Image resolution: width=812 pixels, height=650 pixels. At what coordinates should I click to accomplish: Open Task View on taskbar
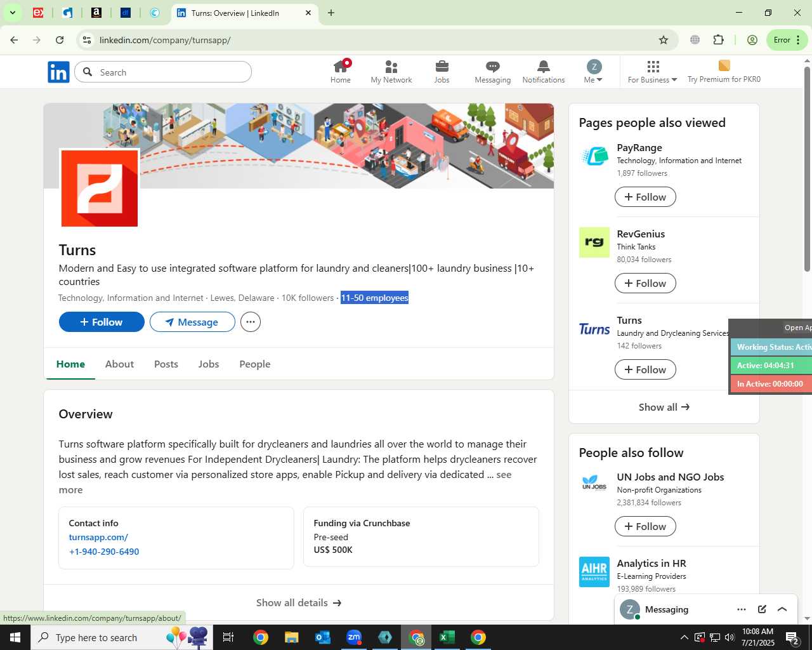pyautogui.click(x=228, y=637)
